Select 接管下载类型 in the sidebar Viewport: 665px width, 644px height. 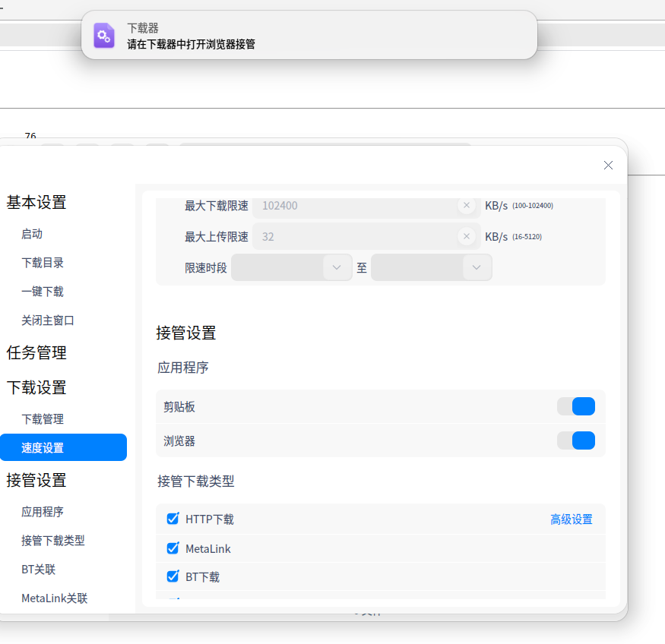[53, 541]
